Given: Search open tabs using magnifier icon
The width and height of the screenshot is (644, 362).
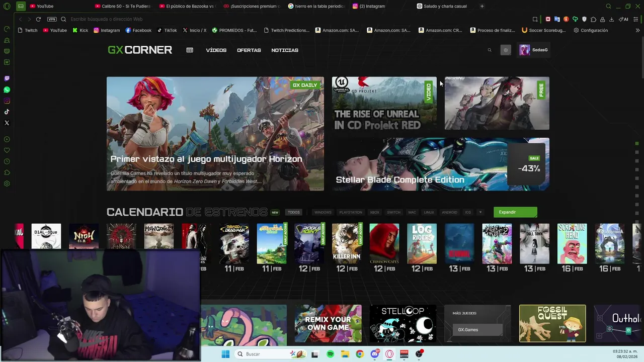Looking at the screenshot, I should [608, 6].
